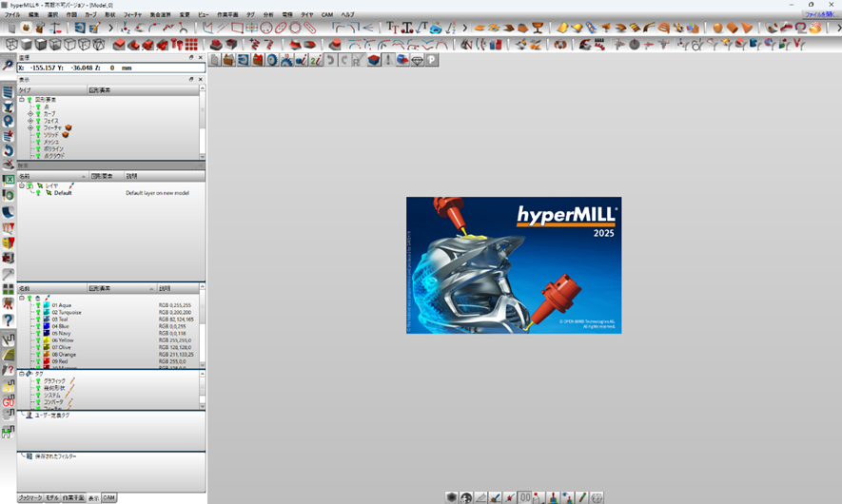Click the globe icon in bottom toolbar
The height and width of the screenshot is (504, 842).
coord(466,497)
